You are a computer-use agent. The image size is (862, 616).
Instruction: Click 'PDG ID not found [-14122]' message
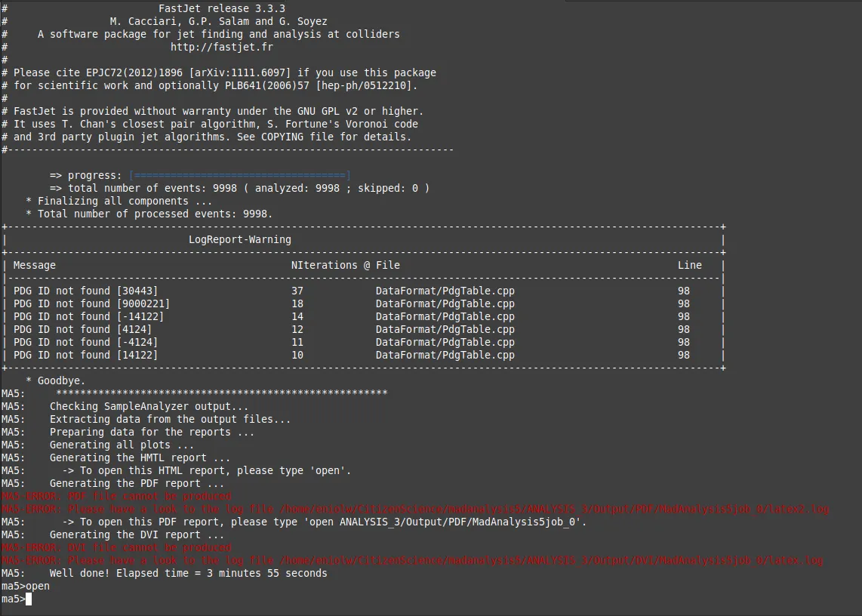88,317
